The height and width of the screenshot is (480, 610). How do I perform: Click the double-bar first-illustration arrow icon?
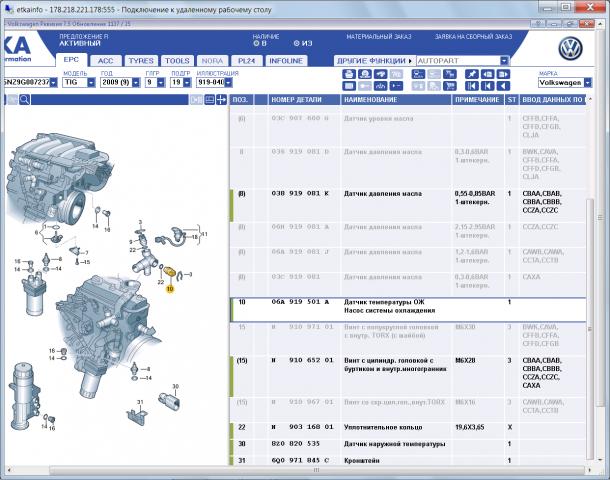coord(472,86)
